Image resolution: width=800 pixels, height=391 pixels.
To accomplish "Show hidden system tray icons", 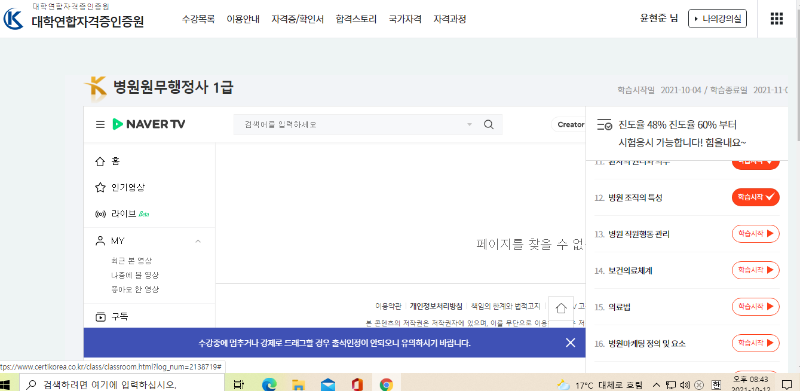I will coord(657,384).
